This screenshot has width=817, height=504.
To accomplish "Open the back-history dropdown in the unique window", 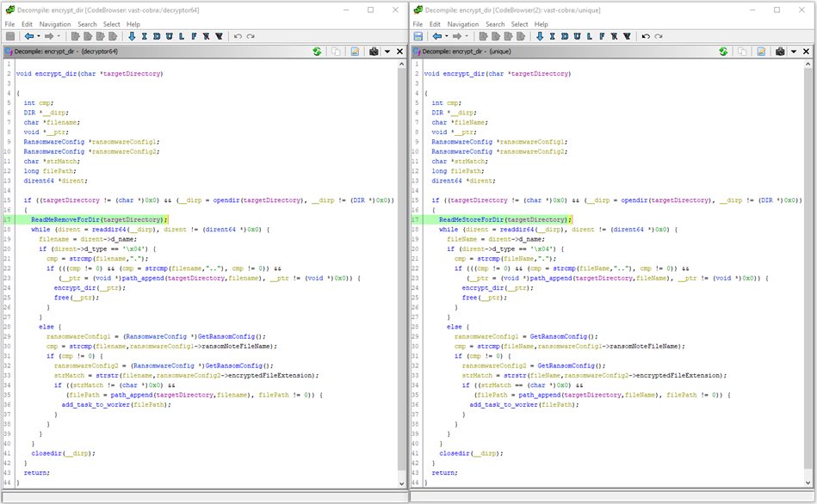I will [447, 36].
